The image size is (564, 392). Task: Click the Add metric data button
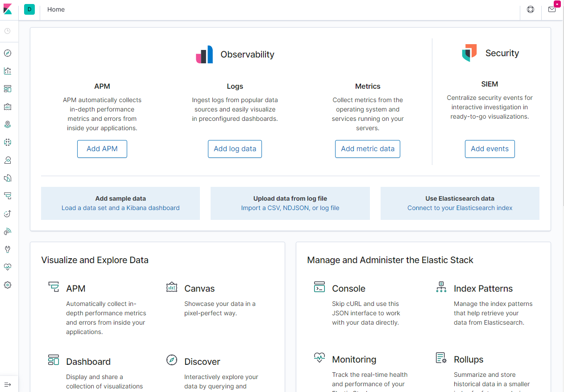point(368,149)
